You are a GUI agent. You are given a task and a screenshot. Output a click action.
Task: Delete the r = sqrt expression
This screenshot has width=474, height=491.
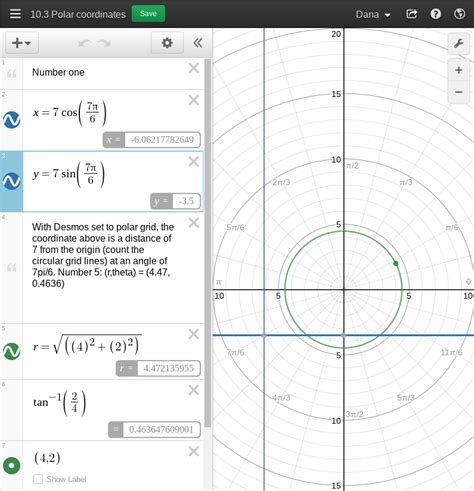[x=194, y=334]
